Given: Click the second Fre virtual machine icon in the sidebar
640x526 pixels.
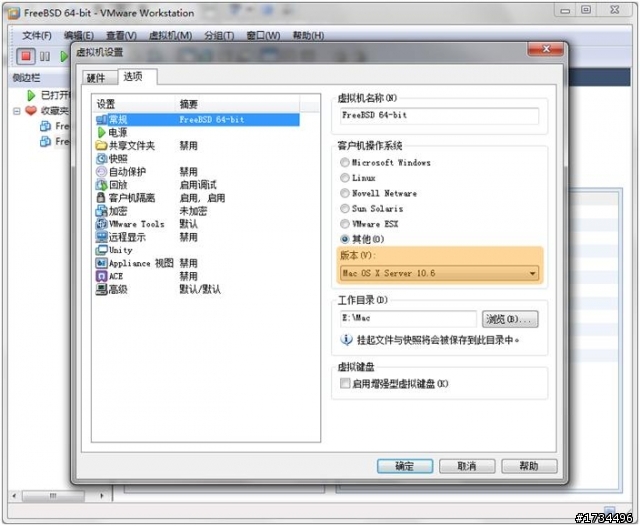Looking at the screenshot, I should tap(45, 142).
